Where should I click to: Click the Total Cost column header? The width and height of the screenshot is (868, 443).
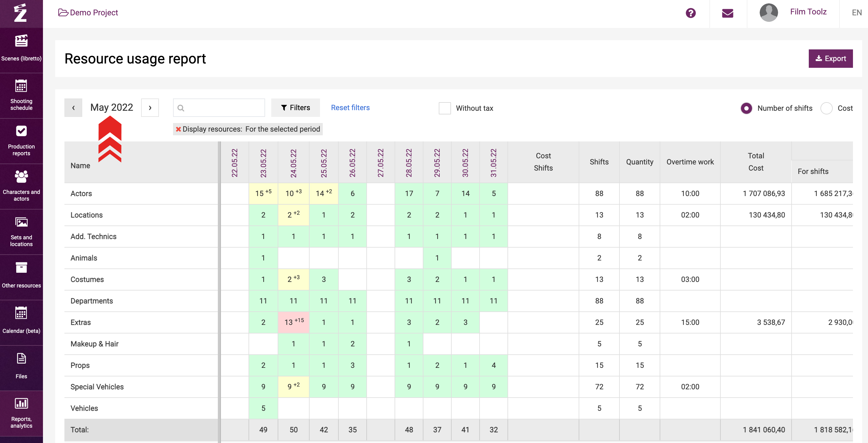(755, 162)
